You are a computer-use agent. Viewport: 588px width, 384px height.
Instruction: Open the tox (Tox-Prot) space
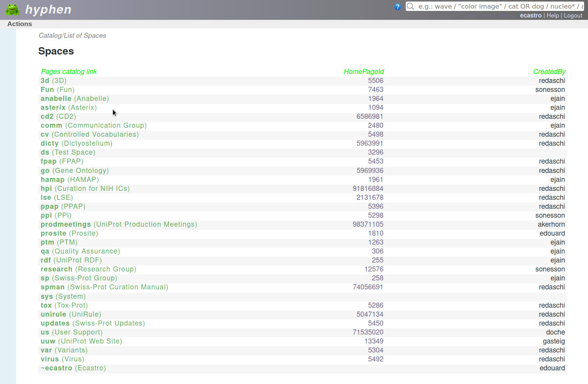64,305
